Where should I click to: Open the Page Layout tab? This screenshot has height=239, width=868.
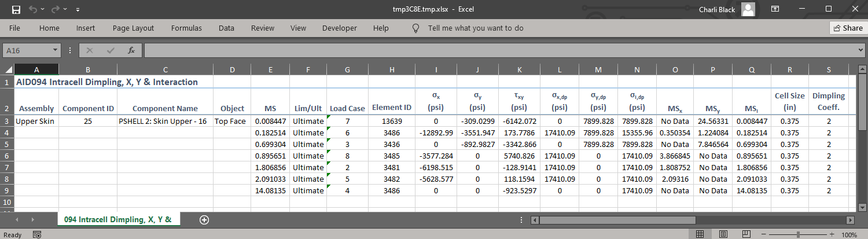(133, 28)
